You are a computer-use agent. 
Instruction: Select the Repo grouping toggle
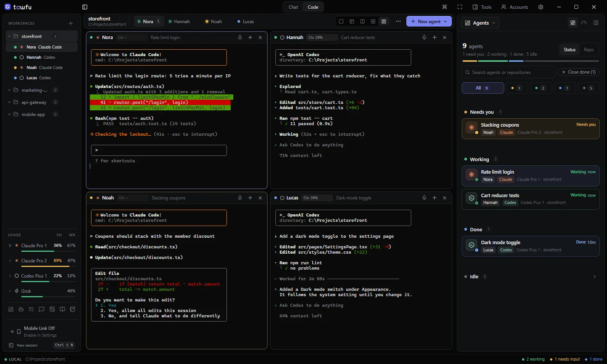pyautogui.click(x=589, y=50)
